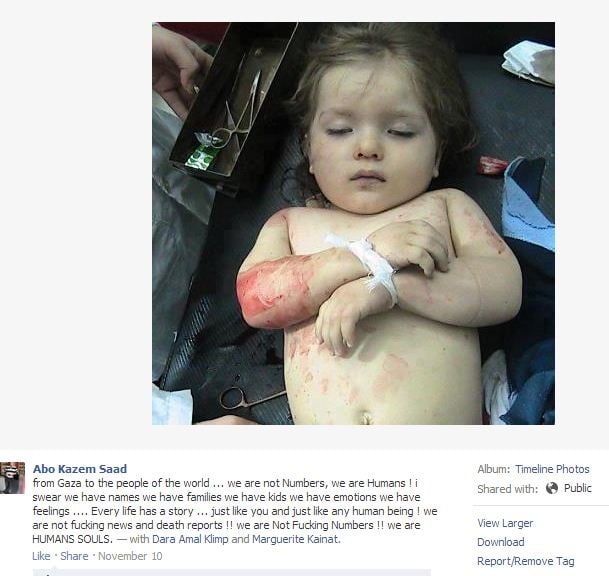
Task: Visit Abo Kazem Saad's profile name link
Action: point(80,469)
